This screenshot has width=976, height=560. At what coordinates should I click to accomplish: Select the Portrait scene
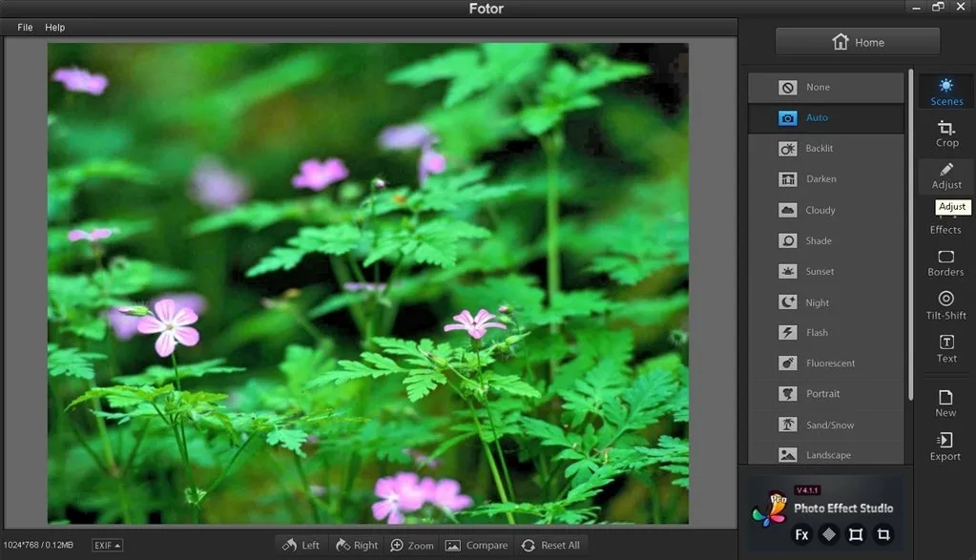pyautogui.click(x=825, y=394)
